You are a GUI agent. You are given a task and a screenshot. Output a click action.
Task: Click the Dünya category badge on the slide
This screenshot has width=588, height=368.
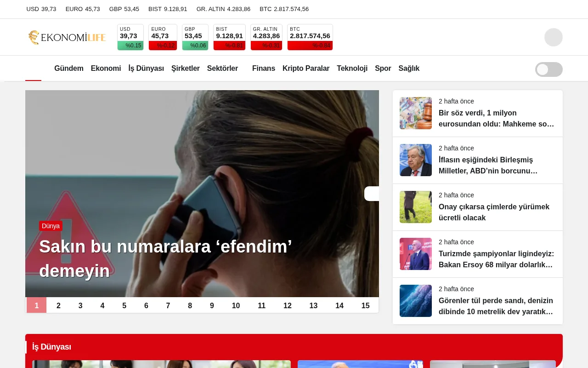[x=51, y=226]
